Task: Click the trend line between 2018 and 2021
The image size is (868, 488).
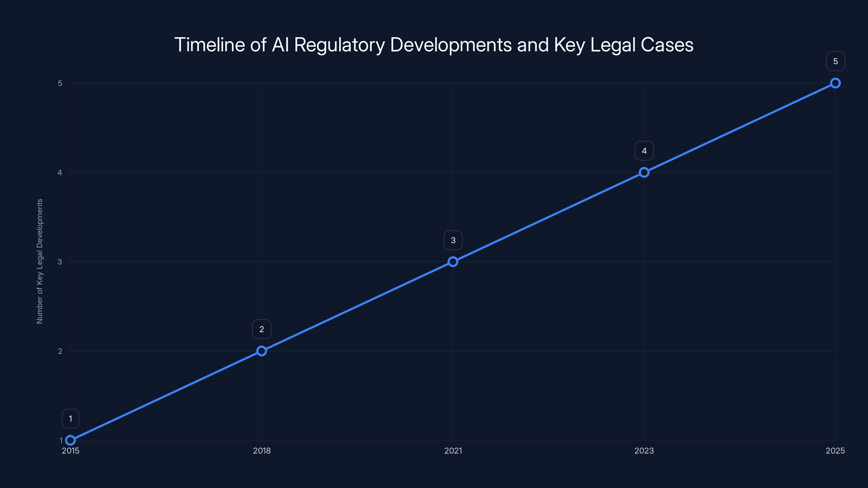Action: (358, 306)
